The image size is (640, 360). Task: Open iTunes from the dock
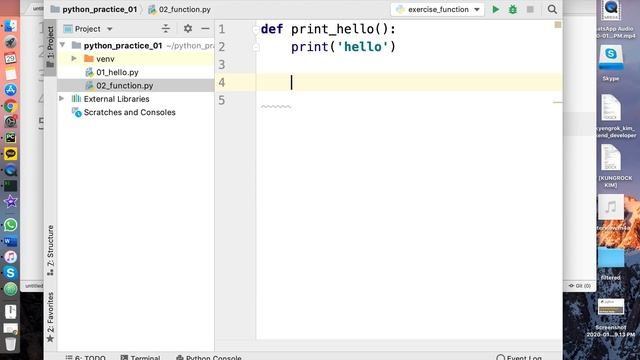(10, 257)
